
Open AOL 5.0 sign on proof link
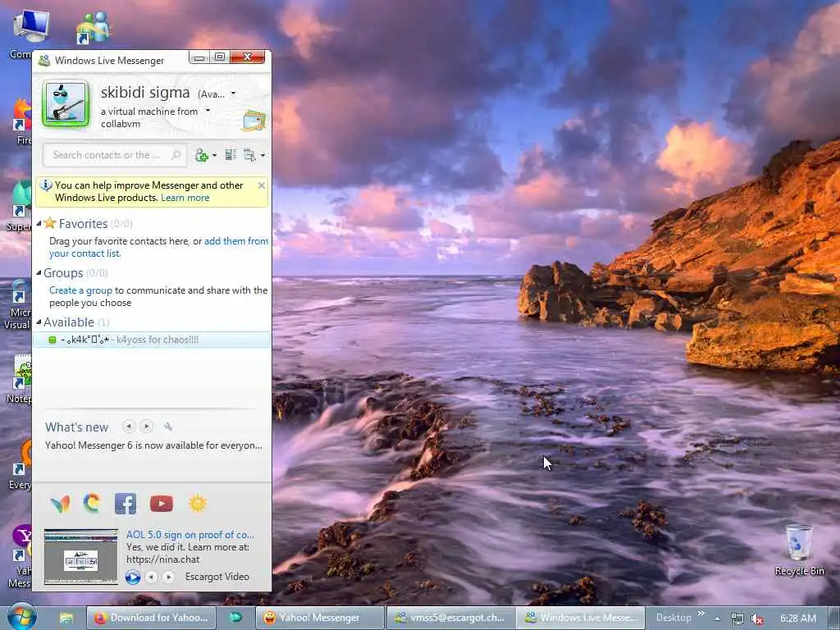(x=190, y=535)
